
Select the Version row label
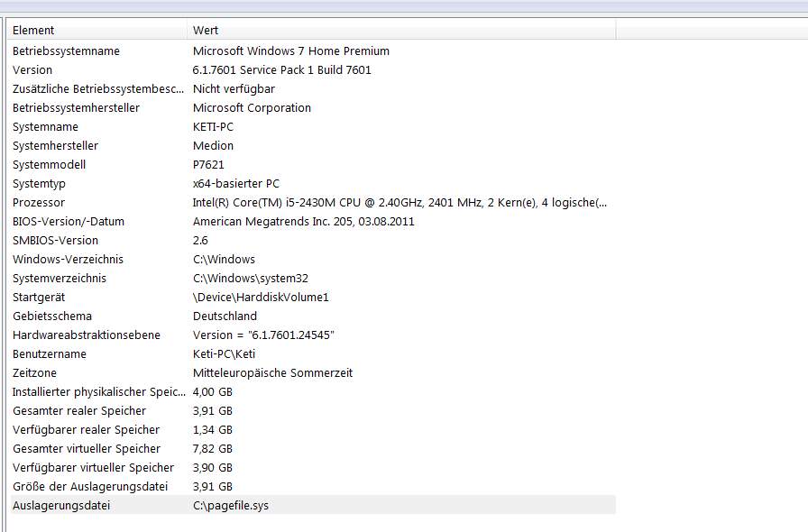(32, 70)
